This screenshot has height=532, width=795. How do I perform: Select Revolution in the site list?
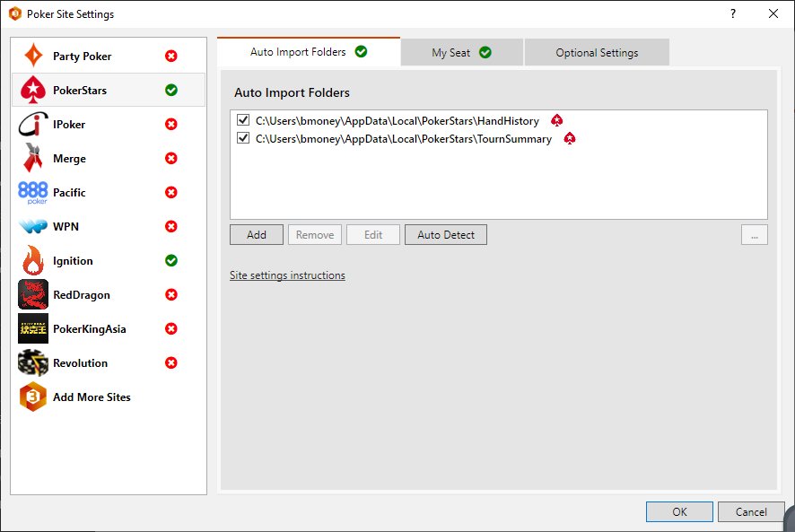[x=108, y=362]
